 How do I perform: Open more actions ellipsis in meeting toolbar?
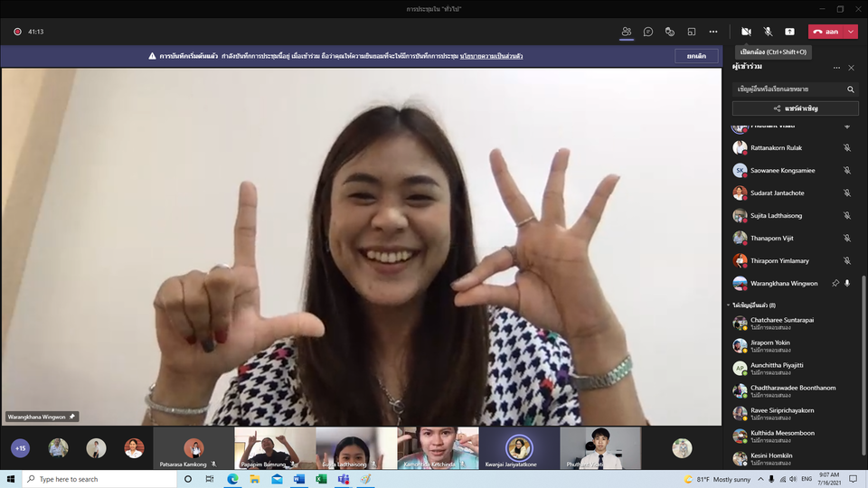tap(713, 32)
